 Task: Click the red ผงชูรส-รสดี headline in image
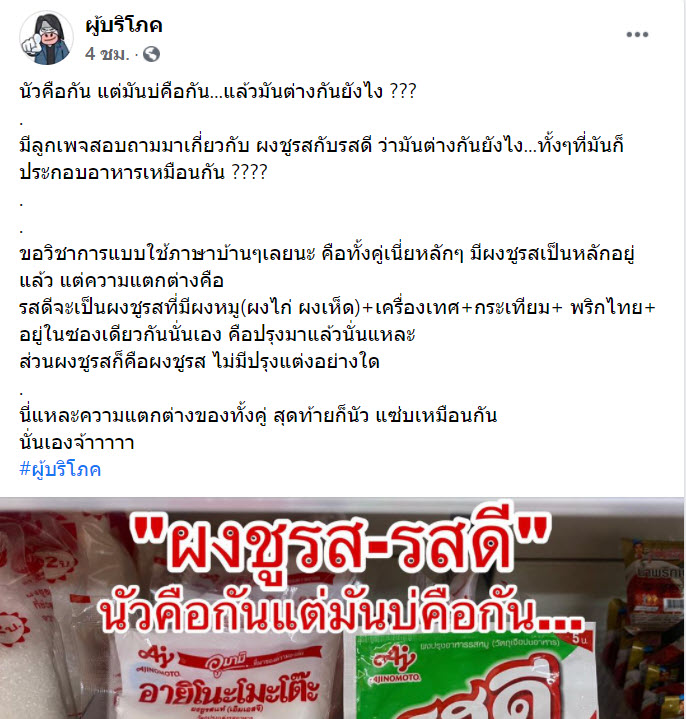(x=340, y=546)
